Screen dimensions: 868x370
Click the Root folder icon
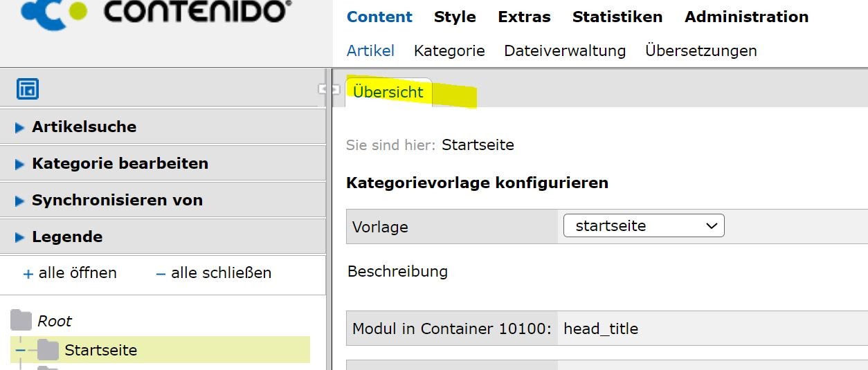click(x=21, y=321)
